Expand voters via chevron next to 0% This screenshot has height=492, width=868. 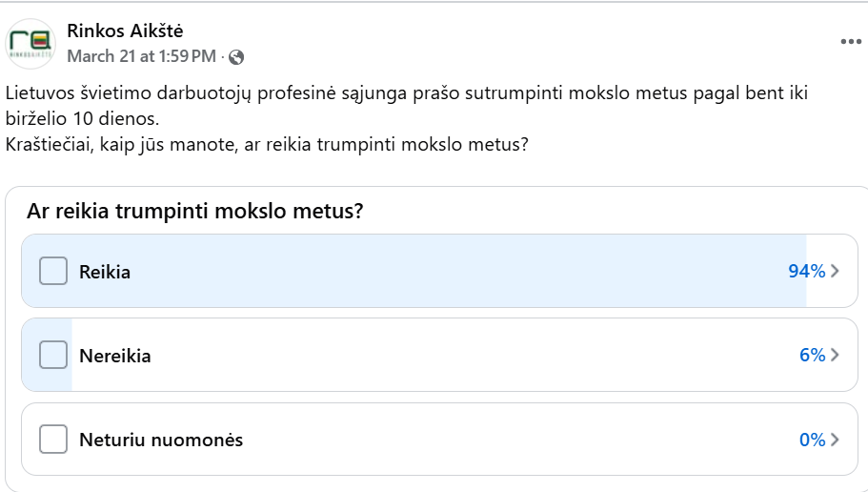(835, 440)
